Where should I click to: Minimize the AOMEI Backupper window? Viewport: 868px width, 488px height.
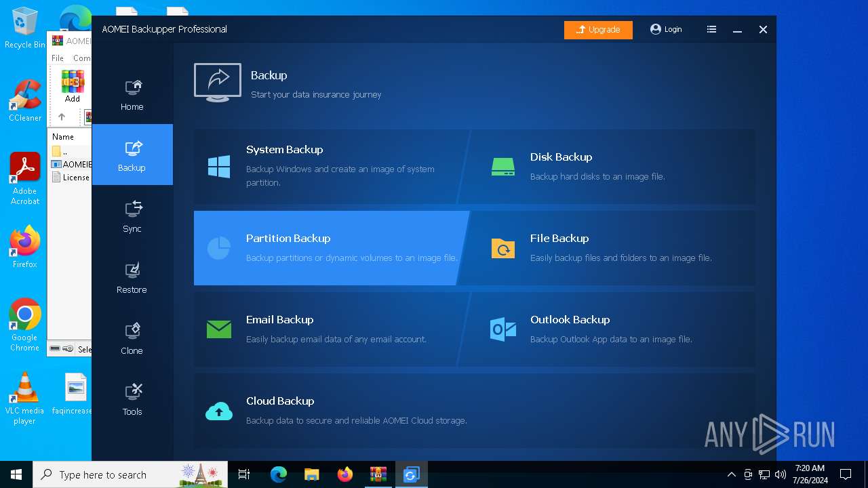(737, 30)
